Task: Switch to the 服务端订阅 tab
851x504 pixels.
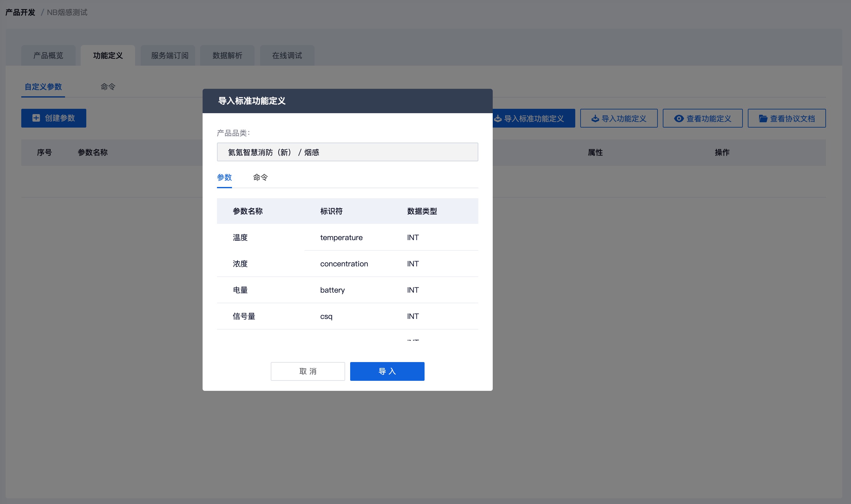Action: [x=169, y=55]
